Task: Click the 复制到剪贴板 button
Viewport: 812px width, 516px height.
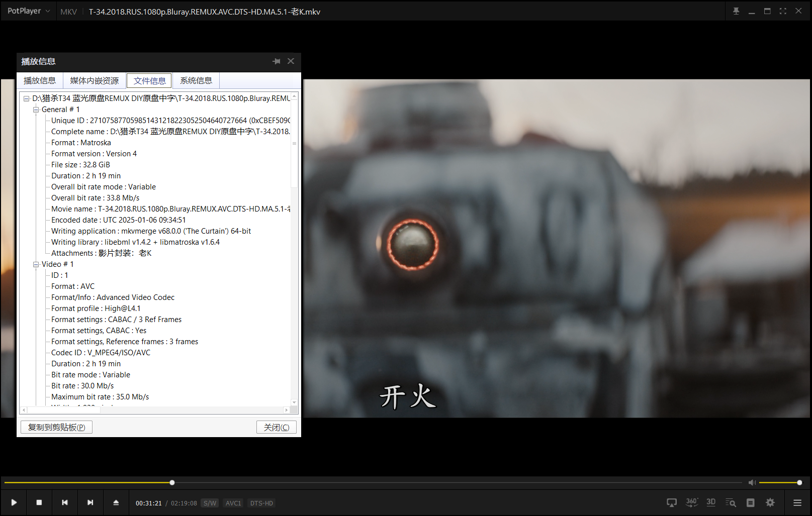Action: point(56,427)
